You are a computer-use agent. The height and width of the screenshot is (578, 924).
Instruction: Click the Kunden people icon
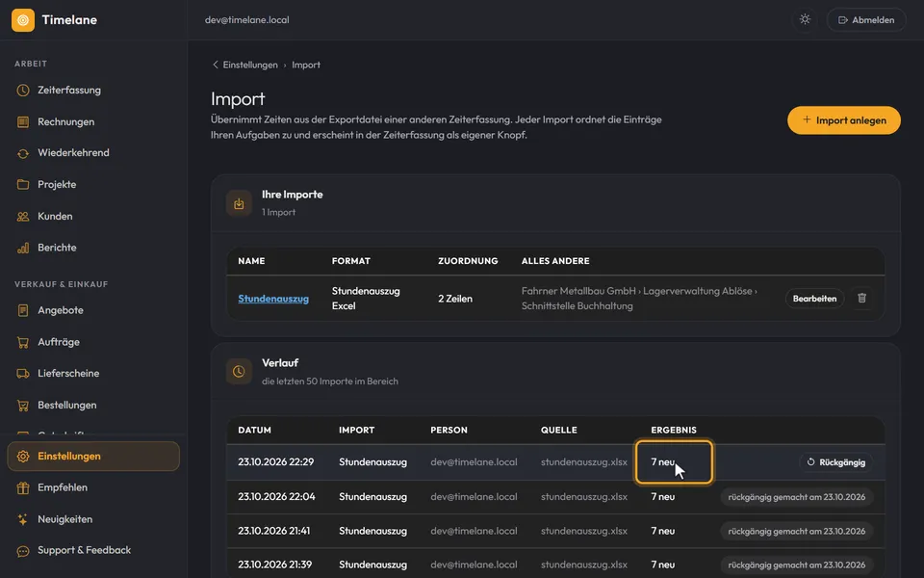tap(23, 217)
